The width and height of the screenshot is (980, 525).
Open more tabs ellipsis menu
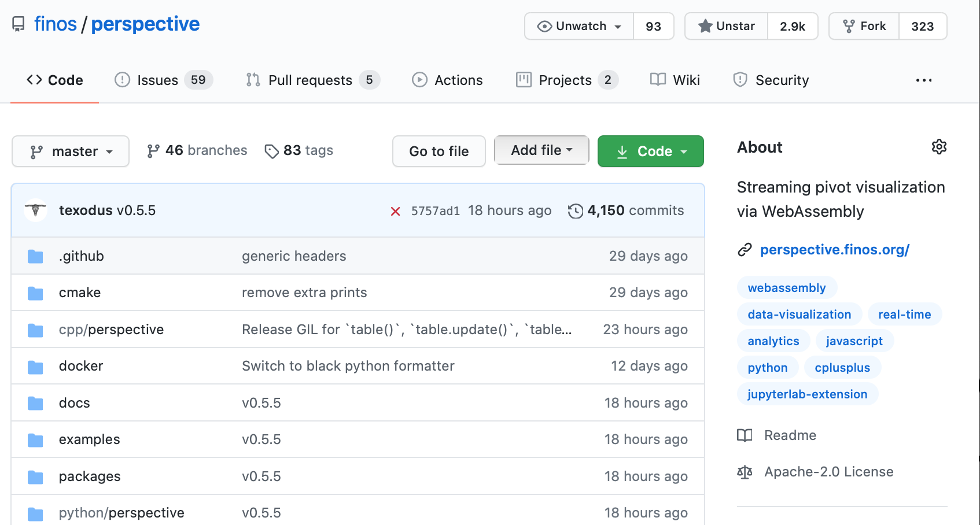click(924, 80)
